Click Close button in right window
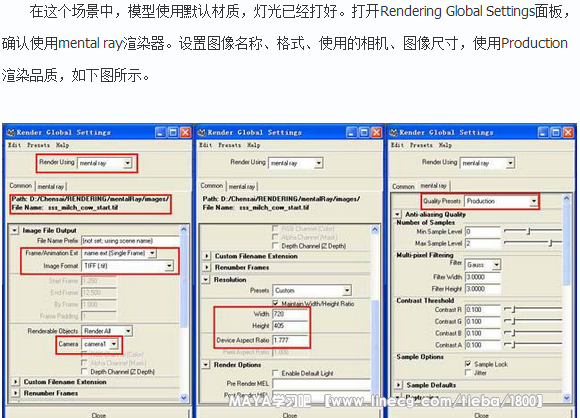 click(x=482, y=415)
